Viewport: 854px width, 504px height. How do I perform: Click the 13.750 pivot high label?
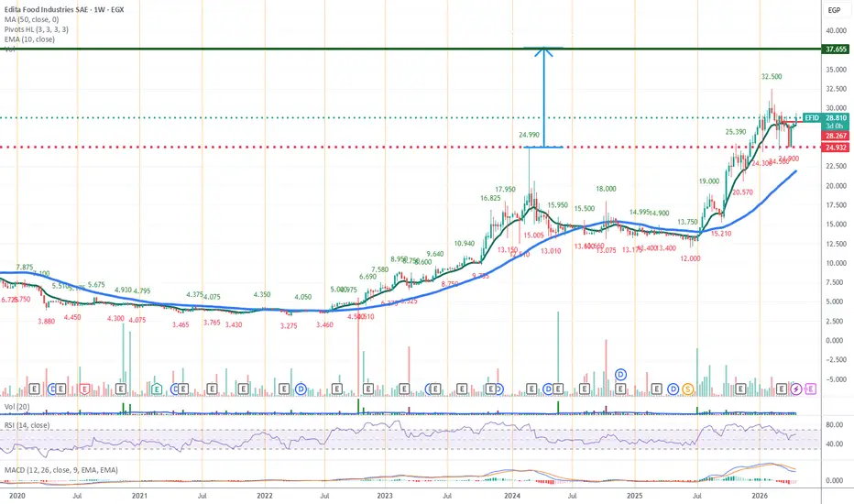687,222
